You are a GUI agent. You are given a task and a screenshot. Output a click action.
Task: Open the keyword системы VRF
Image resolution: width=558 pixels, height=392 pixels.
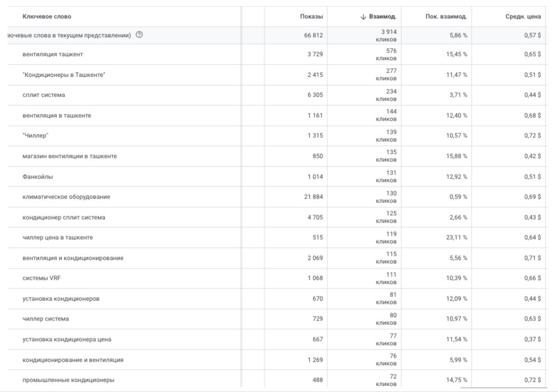click(42, 278)
